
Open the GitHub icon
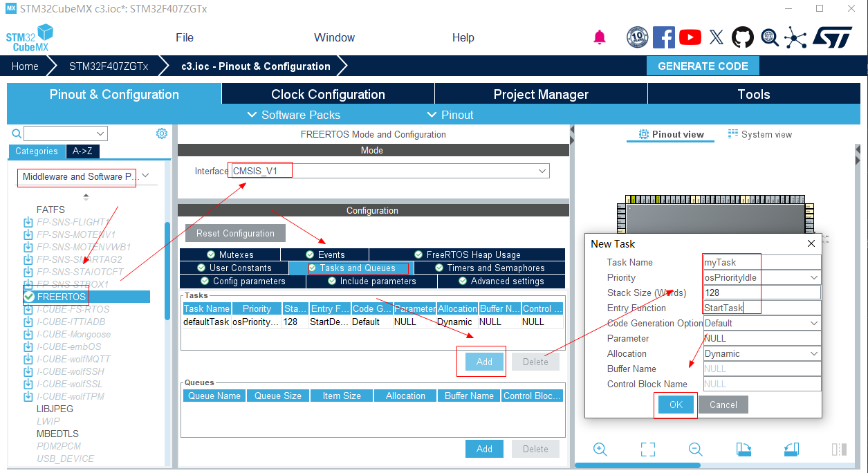point(743,37)
